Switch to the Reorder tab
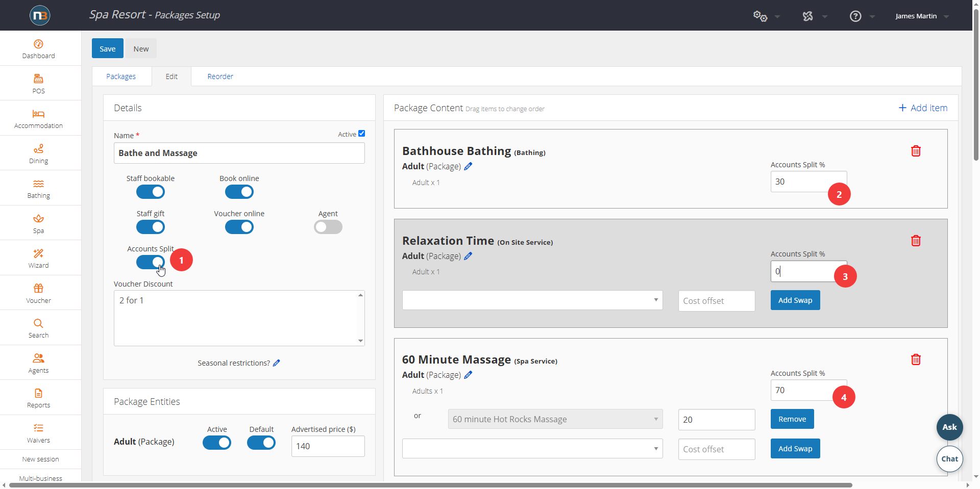980x489 pixels. [220, 76]
